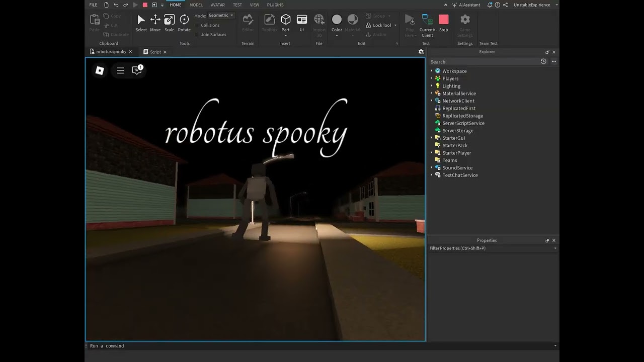644x362 pixels.
Task: Close the robotus spooky tab
Action: pyautogui.click(x=130, y=52)
